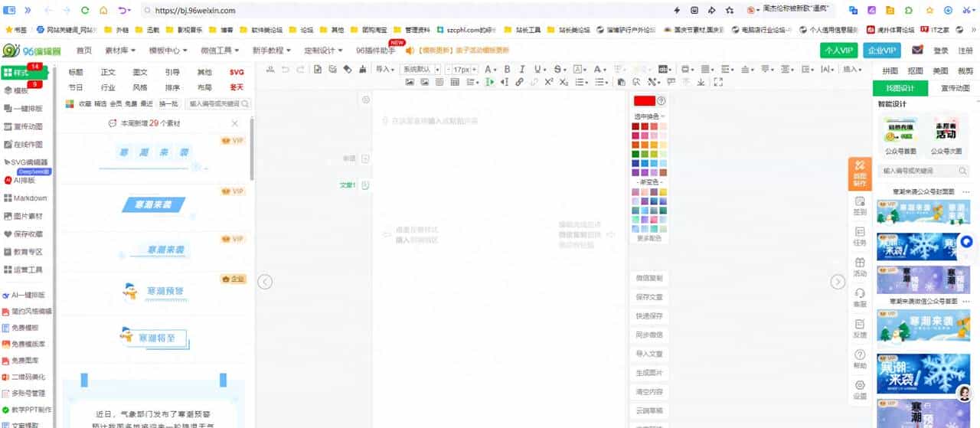The width and height of the screenshot is (980, 428).
Task: Click the Italic formatting icon
Action: click(521, 69)
